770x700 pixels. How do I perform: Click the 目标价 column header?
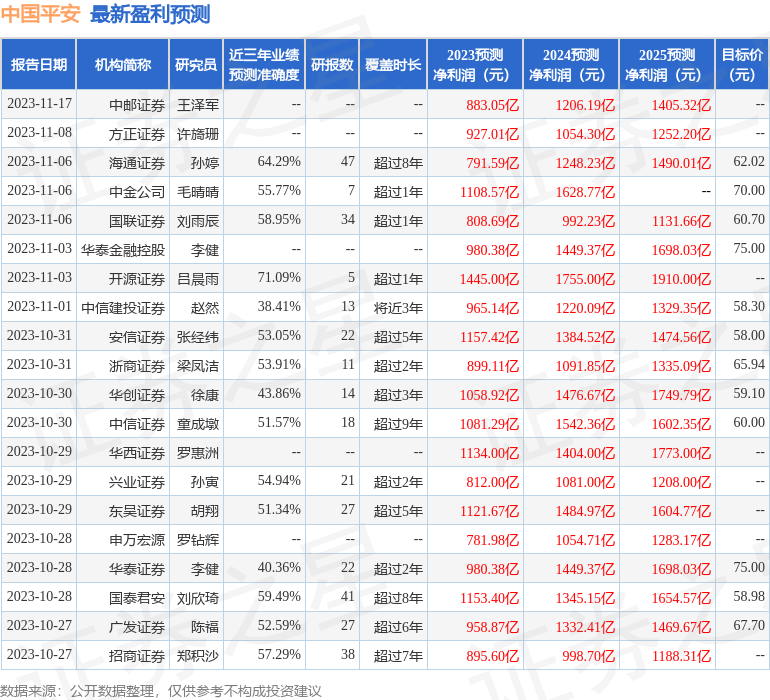[742, 64]
